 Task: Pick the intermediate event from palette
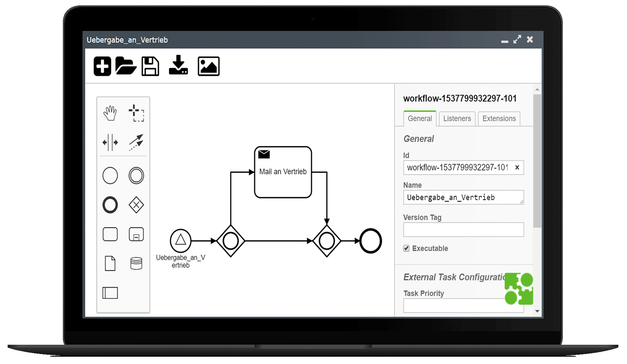pyautogui.click(x=136, y=175)
